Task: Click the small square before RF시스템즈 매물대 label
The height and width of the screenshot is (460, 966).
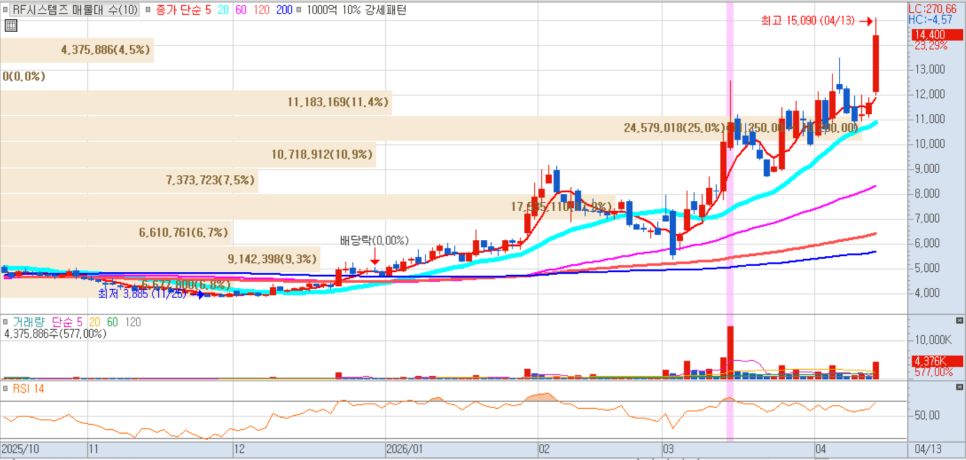Action: pyautogui.click(x=7, y=10)
